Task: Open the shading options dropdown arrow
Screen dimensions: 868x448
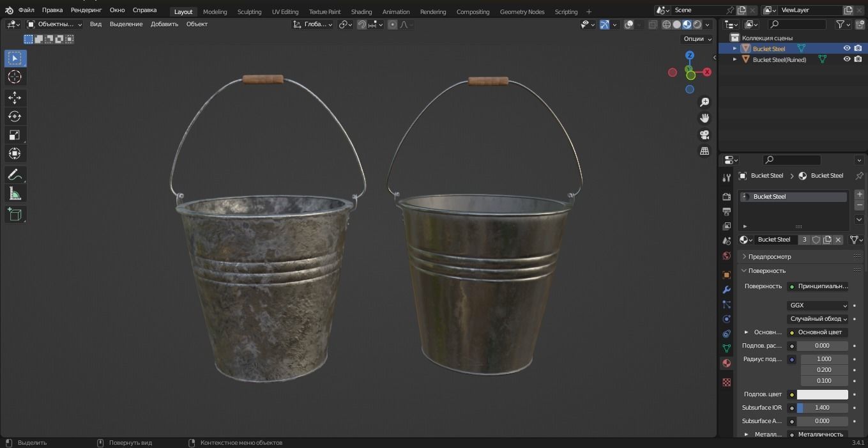Action: click(708, 24)
